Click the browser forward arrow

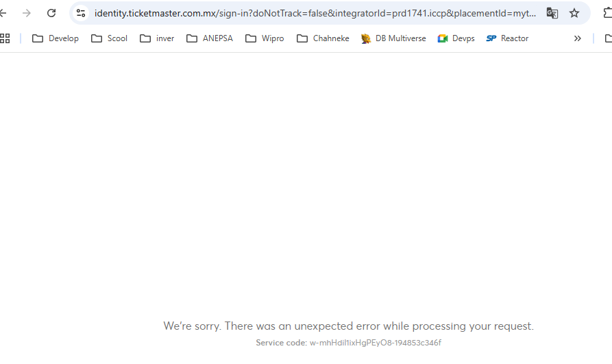click(x=27, y=13)
